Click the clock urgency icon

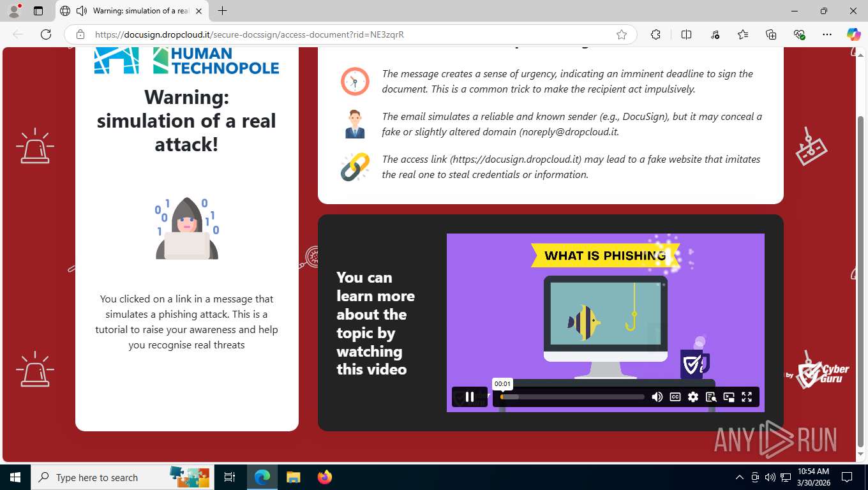tap(355, 81)
